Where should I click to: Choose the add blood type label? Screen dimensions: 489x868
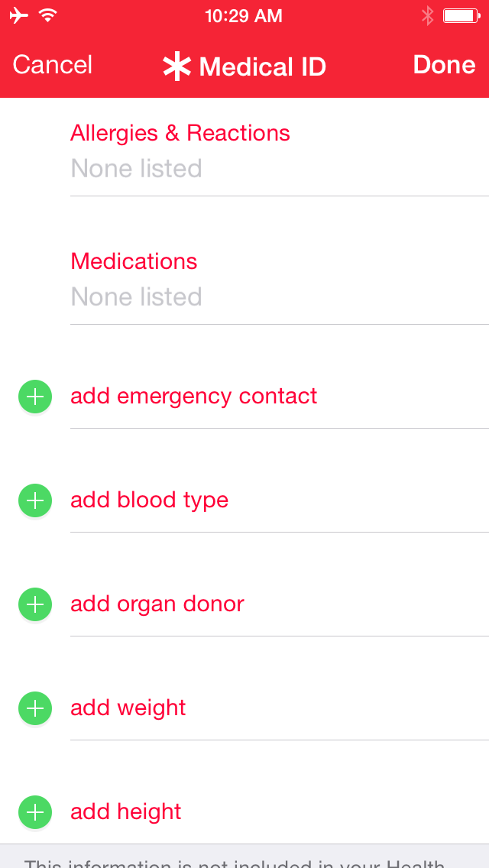coord(150,500)
